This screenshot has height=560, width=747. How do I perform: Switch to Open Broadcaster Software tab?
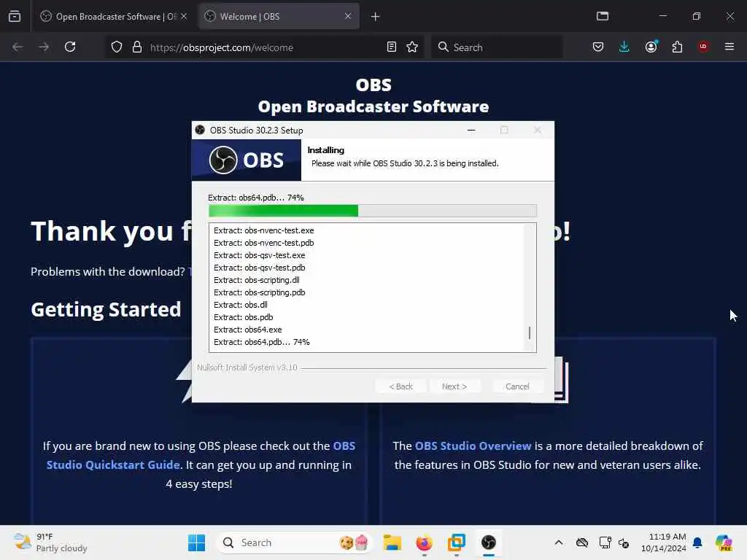113,16
